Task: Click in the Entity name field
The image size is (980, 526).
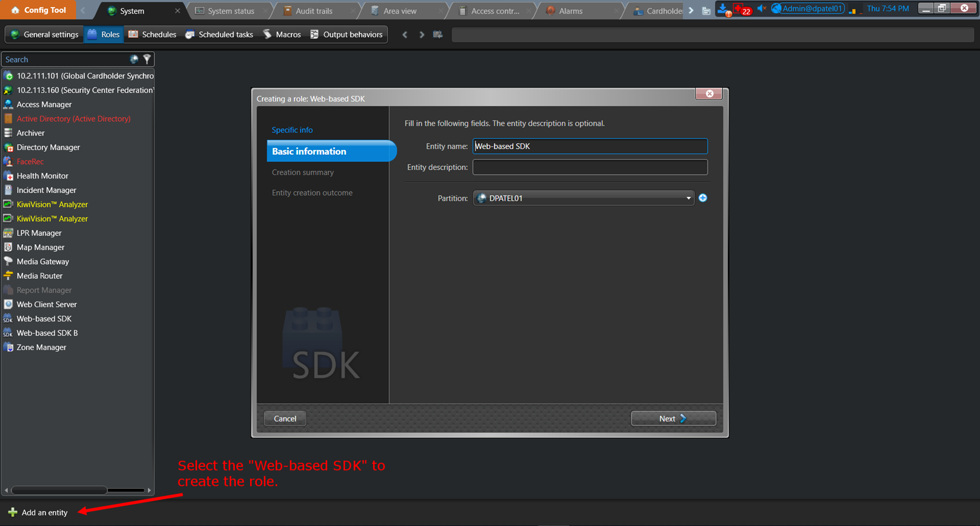Action: (590, 146)
